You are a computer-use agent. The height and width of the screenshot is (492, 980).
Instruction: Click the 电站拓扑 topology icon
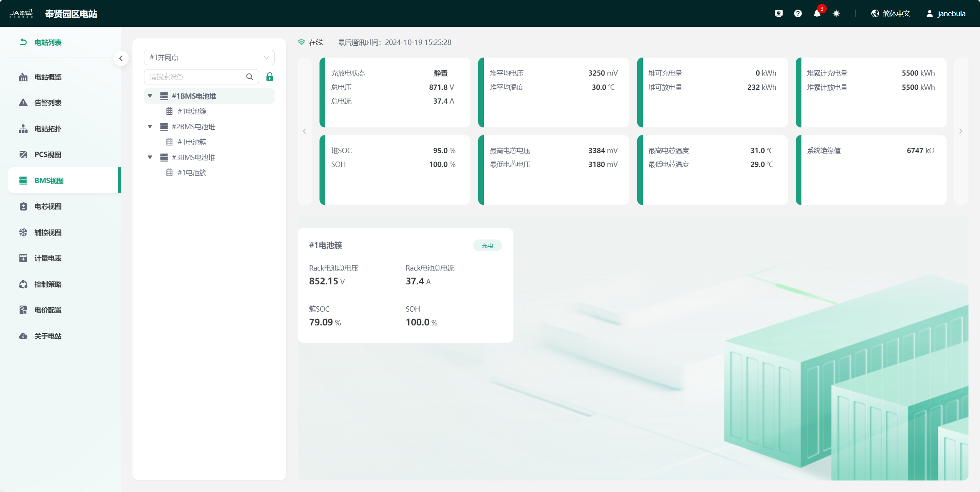click(x=23, y=129)
